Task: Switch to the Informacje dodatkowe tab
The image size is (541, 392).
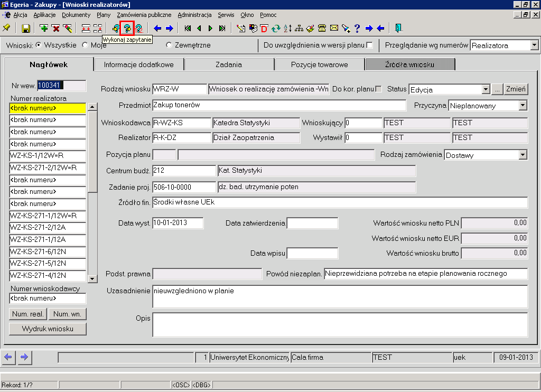Action: click(x=139, y=64)
